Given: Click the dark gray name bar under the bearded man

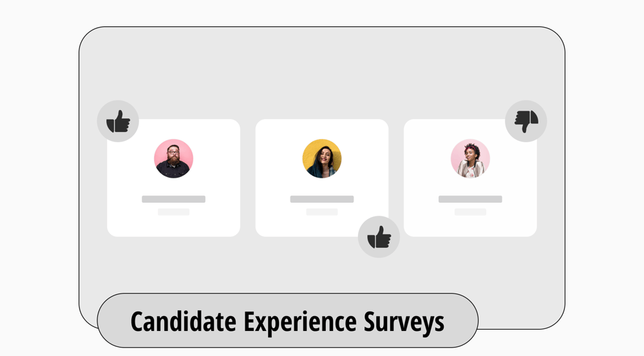Looking at the screenshot, I should [x=174, y=200].
